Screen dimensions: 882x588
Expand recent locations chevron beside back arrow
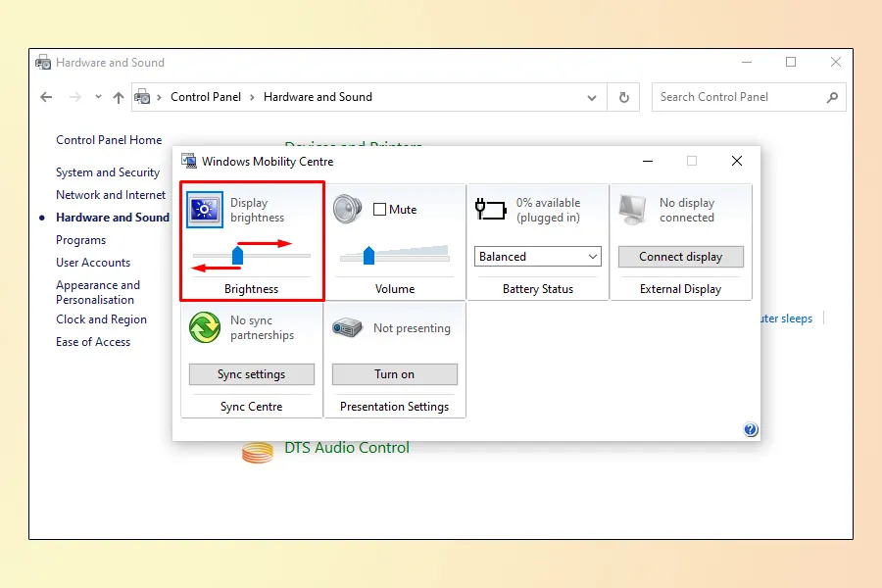coord(97,97)
